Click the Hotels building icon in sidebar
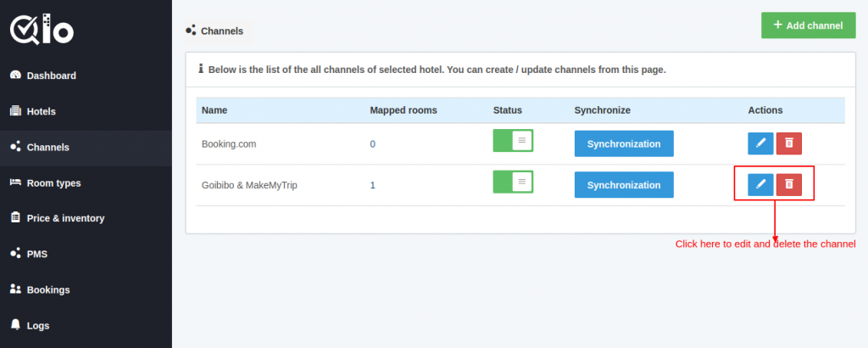 pos(15,111)
